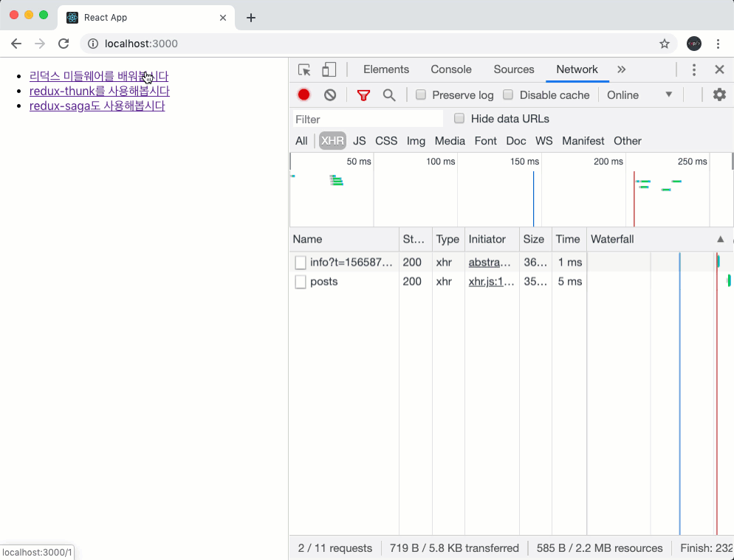
Task: Toggle the red filter funnel icon
Action: click(x=363, y=95)
